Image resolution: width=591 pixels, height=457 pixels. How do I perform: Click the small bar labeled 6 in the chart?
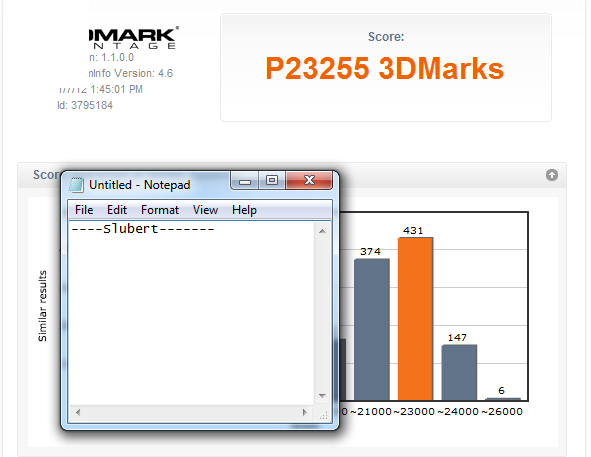(x=503, y=399)
